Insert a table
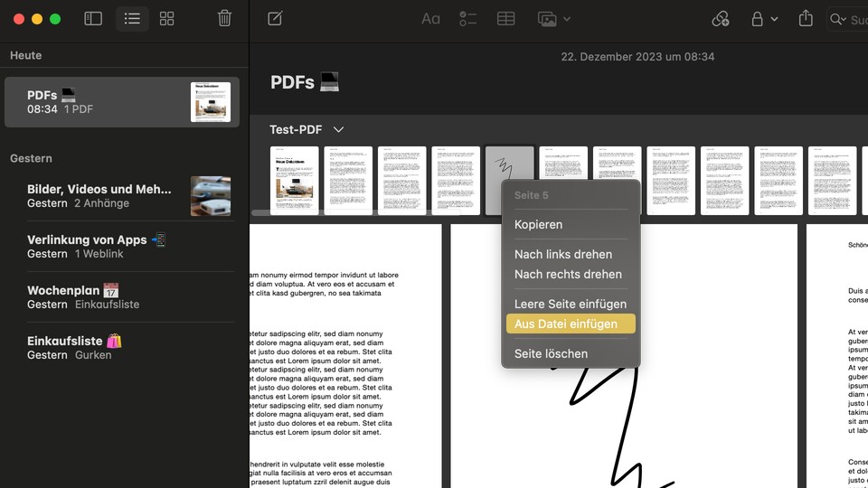This screenshot has width=868, height=488. [x=506, y=19]
